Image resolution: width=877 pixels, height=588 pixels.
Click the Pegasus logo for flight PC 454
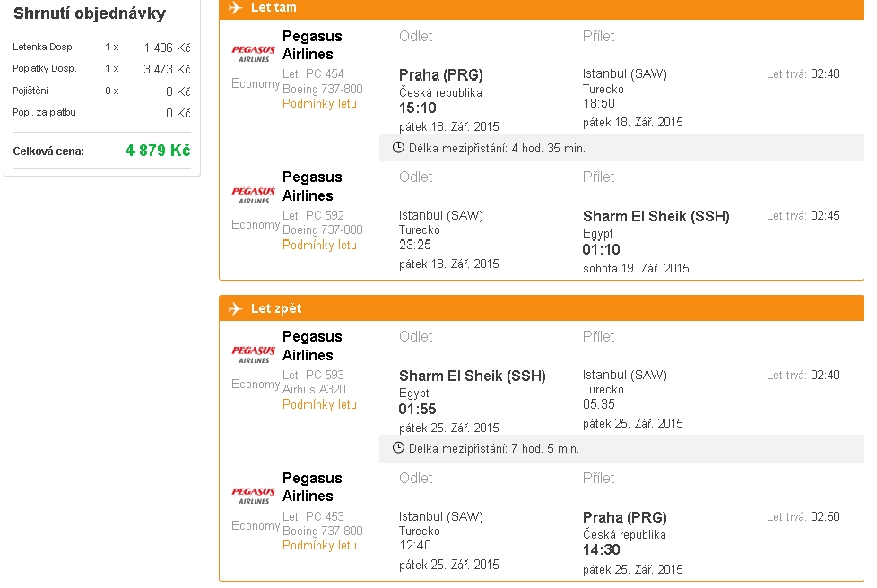(254, 54)
